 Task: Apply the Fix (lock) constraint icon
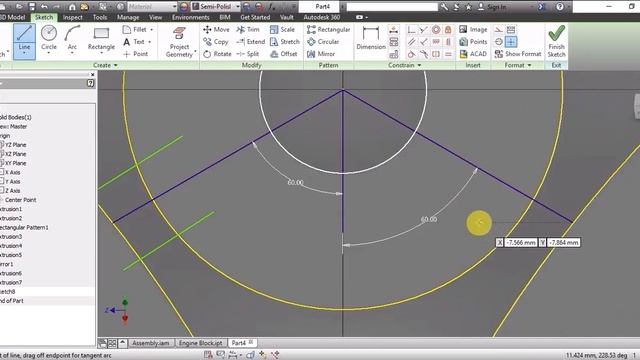coord(448,29)
